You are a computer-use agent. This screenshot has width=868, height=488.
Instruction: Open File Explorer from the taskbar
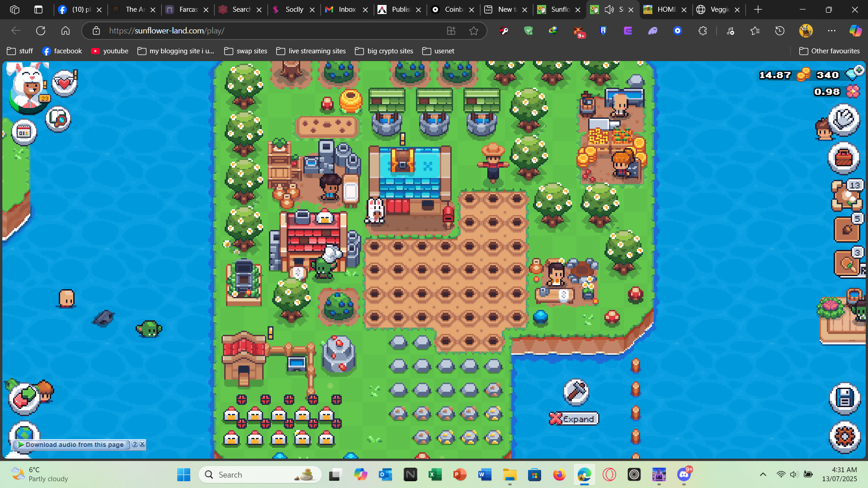point(509,474)
